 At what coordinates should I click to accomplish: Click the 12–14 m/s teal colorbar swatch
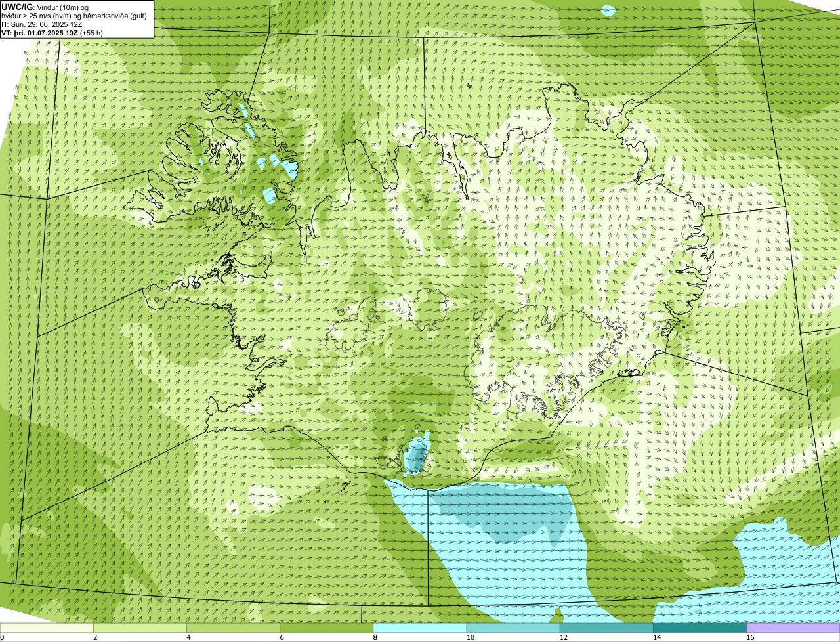(606, 628)
